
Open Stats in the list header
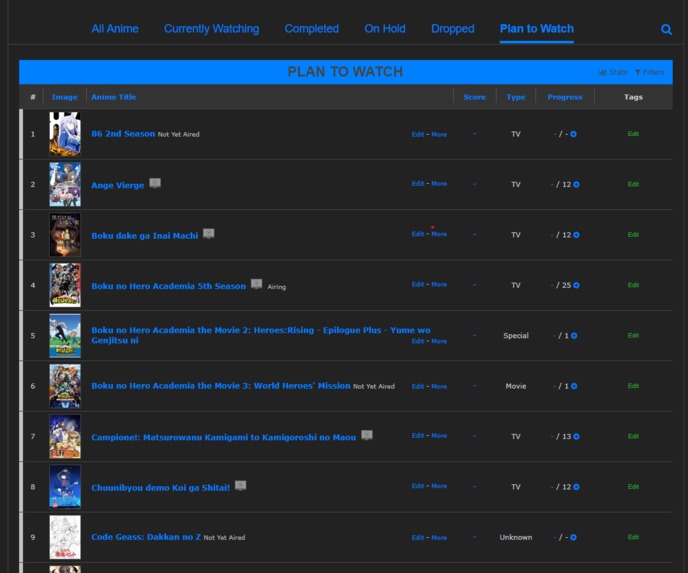[x=613, y=72]
